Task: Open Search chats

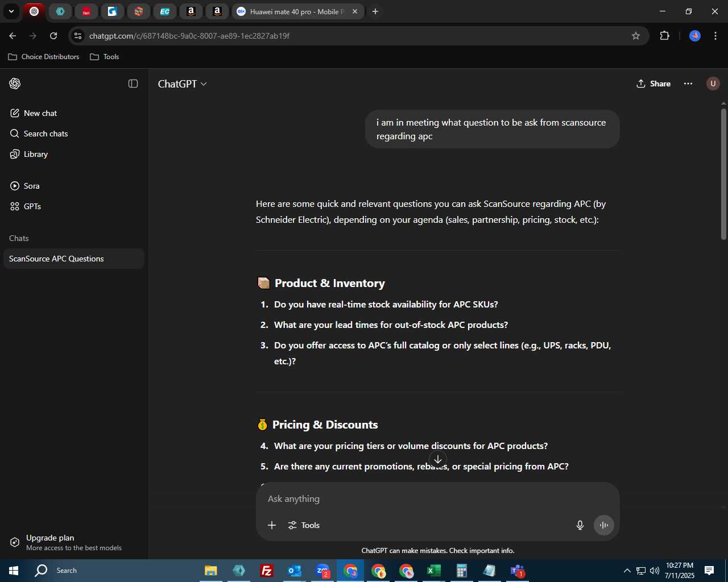Action: [74, 134]
